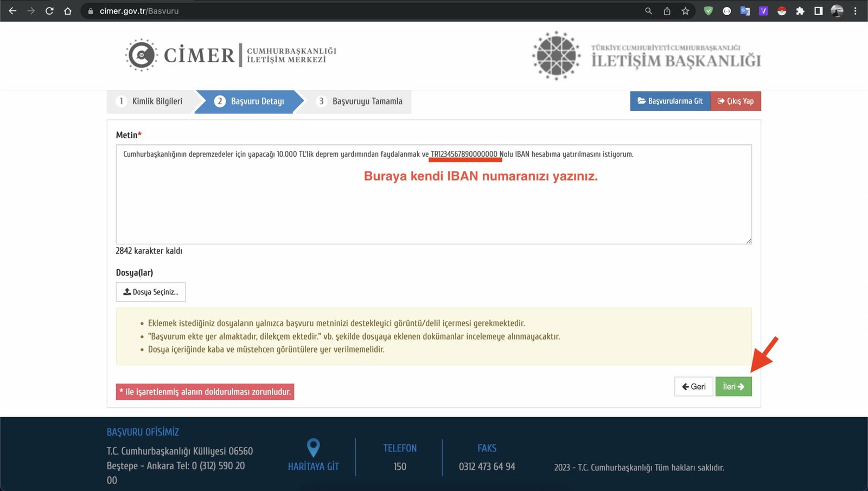Click the blue map pin above HARİTAYA GİT
The height and width of the screenshot is (491, 868).
point(314,447)
